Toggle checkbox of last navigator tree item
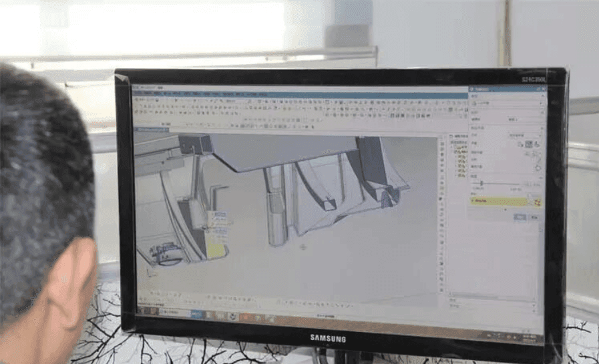 coord(460,176)
